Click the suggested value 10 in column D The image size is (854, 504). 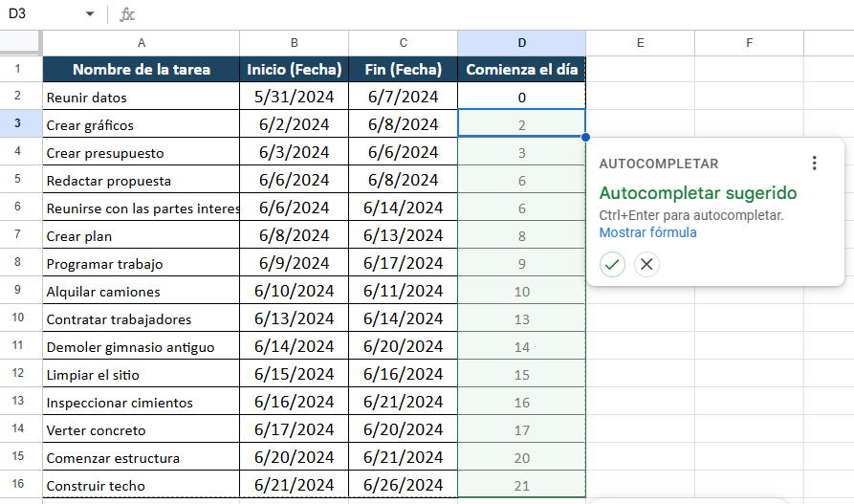coord(522,291)
